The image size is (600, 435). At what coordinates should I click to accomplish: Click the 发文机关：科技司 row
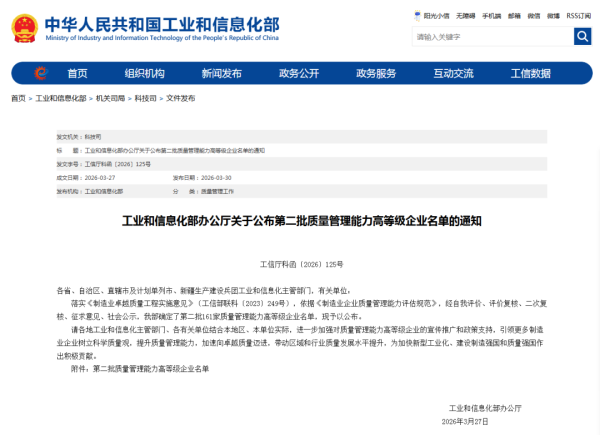pos(302,137)
